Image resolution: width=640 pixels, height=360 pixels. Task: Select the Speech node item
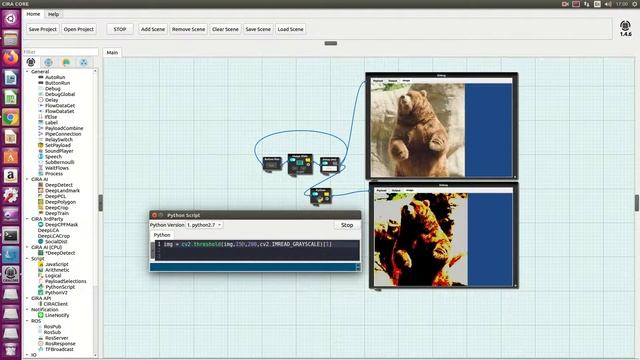click(50, 157)
